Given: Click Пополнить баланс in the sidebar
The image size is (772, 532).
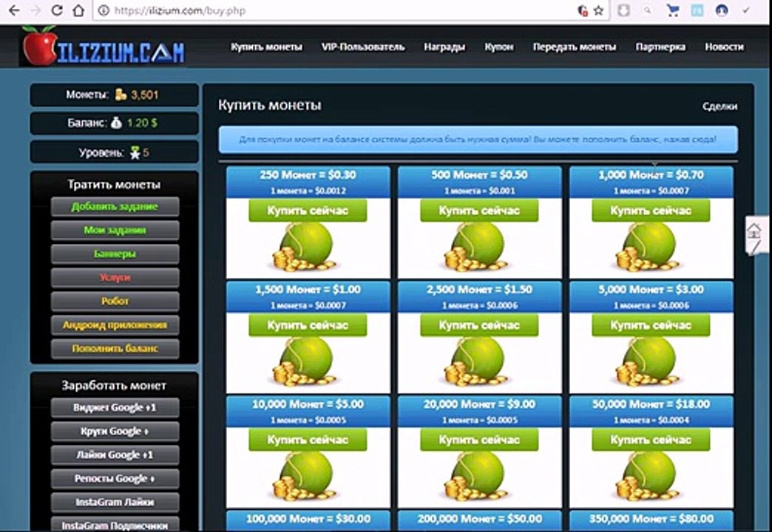Looking at the screenshot, I should click(x=115, y=349).
